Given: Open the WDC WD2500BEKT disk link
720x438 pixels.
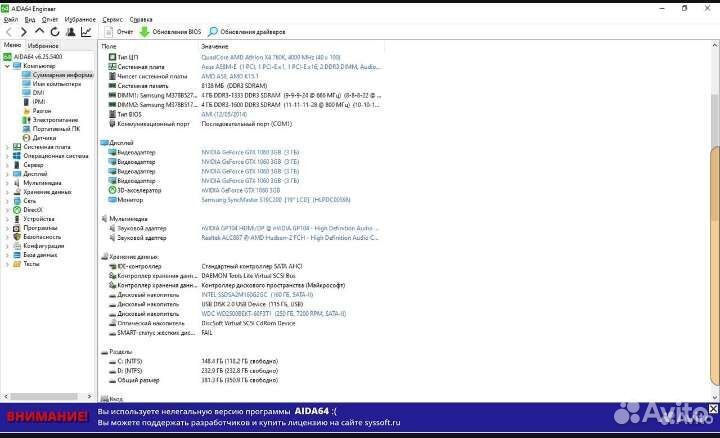Looking at the screenshot, I should (x=274, y=314).
